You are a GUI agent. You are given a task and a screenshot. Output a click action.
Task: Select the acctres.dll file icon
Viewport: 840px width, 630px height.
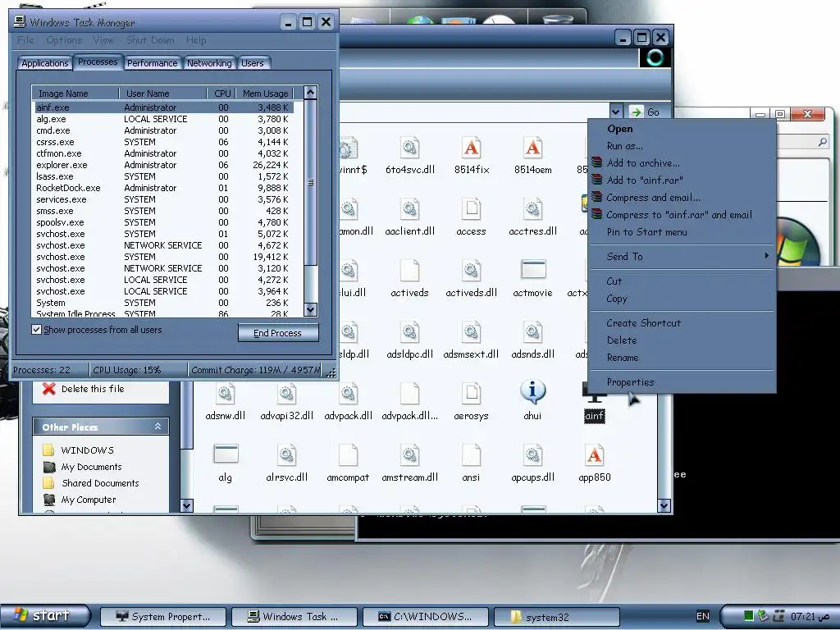click(x=532, y=209)
